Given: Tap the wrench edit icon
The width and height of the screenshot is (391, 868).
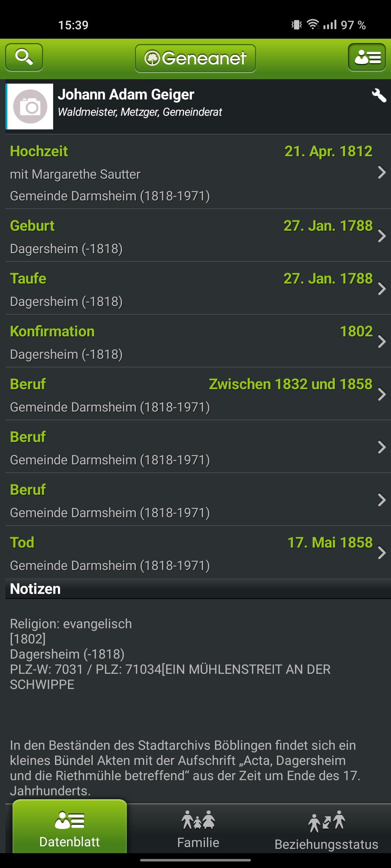Looking at the screenshot, I should 379,95.
